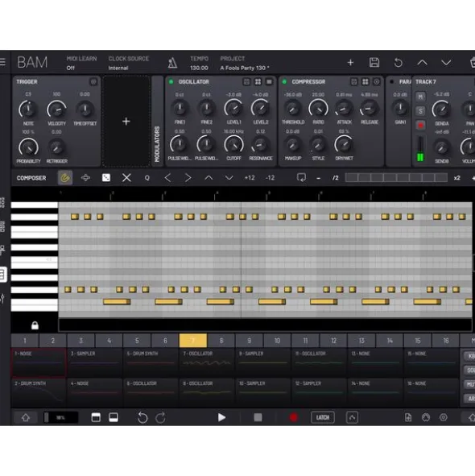Open the Compressor grid preset icon
This screenshot has width=475, height=476.
tap(366, 81)
